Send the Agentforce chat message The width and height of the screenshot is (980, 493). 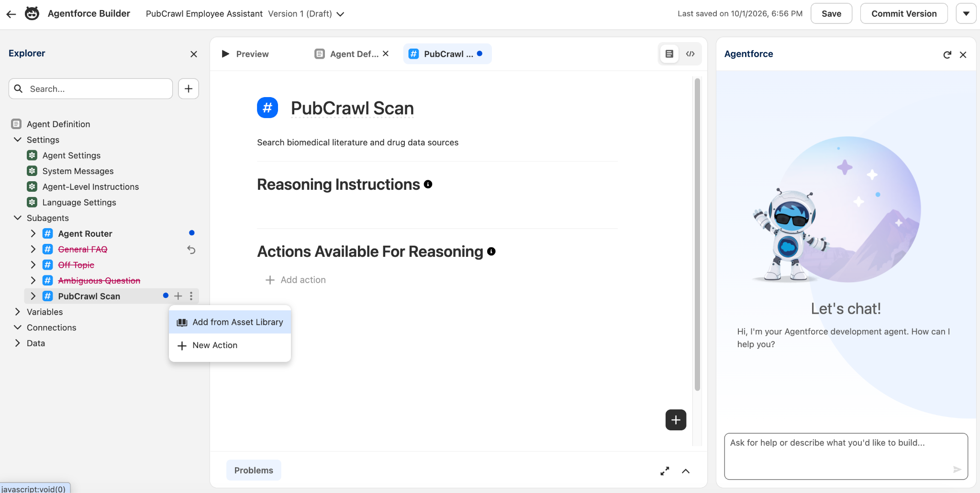click(957, 470)
